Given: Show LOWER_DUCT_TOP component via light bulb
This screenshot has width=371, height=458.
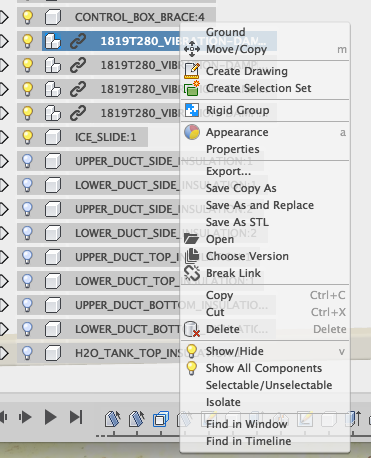Looking at the screenshot, I should (x=27, y=281).
